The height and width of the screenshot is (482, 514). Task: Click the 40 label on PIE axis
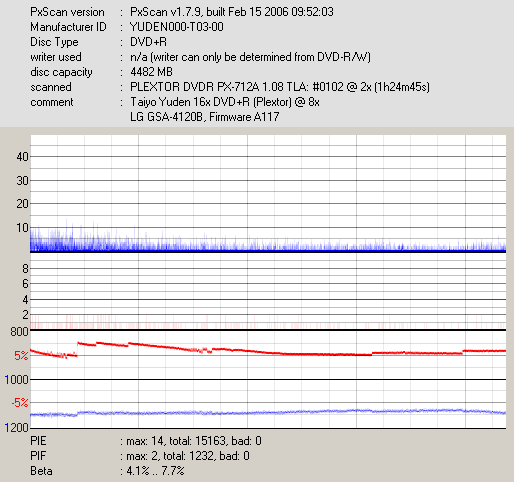23,157
